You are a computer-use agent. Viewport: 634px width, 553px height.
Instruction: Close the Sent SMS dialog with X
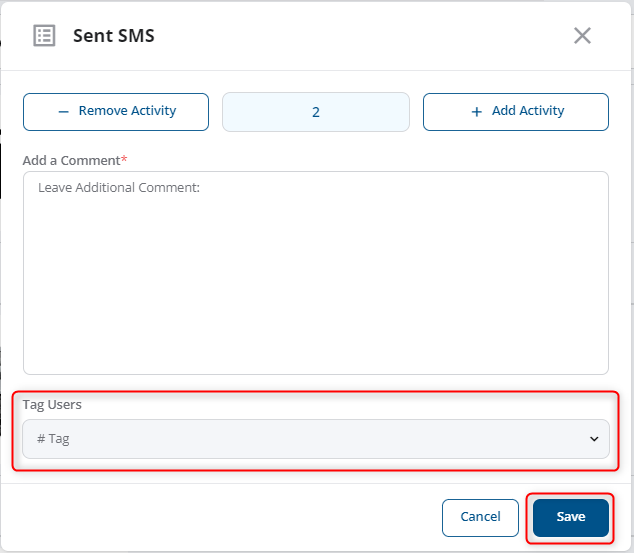[582, 36]
